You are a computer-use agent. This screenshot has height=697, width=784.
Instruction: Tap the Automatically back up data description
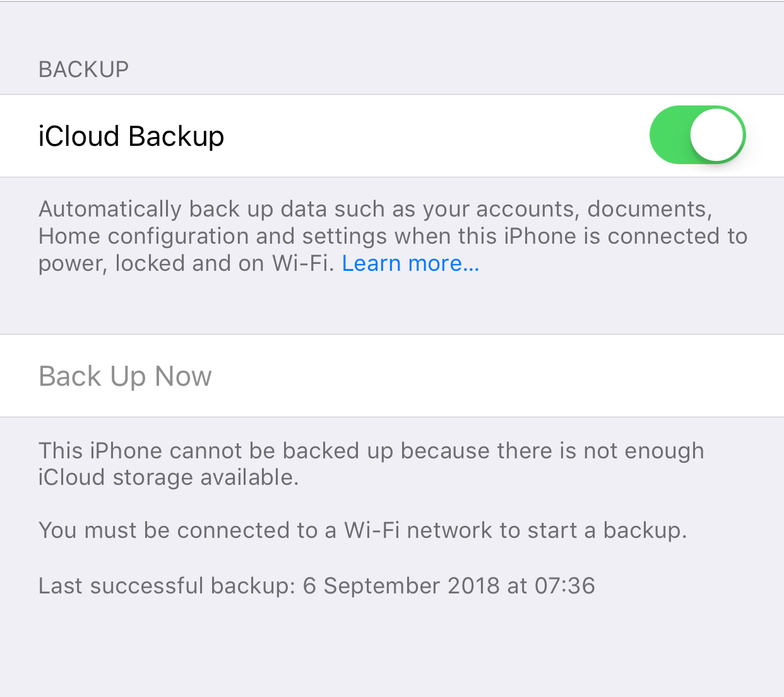[393, 236]
